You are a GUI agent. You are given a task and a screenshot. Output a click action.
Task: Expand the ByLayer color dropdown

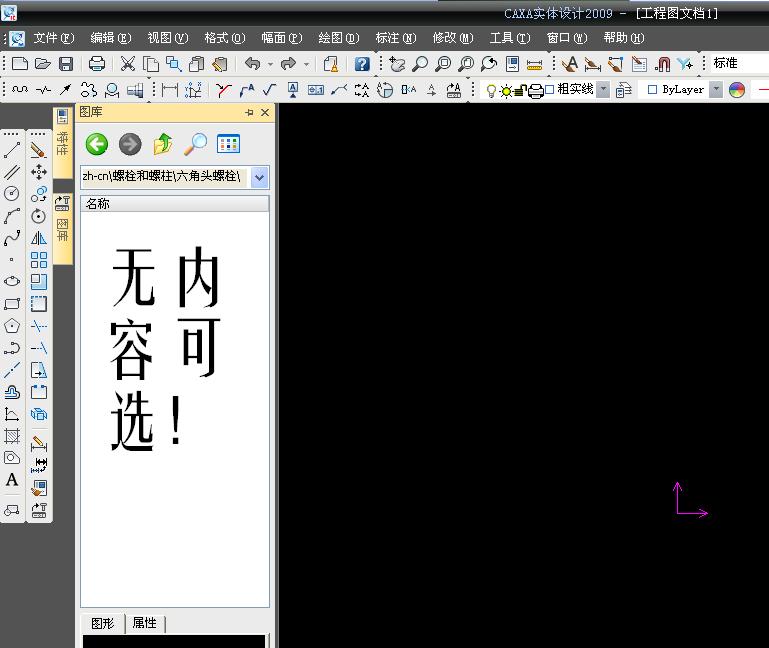(716, 90)
